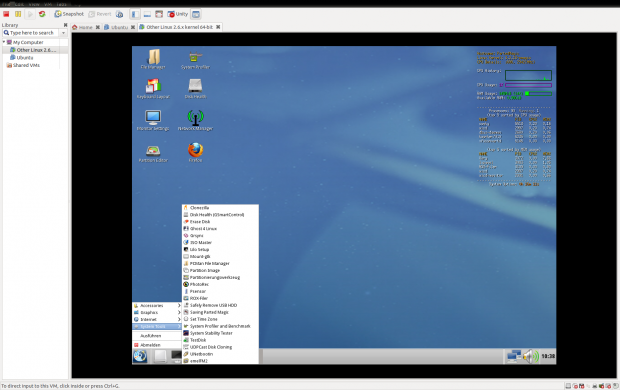Open the Monitor Settings desktop icon
This screenshot has height=390, width=620.
click(x=153, y=121)
